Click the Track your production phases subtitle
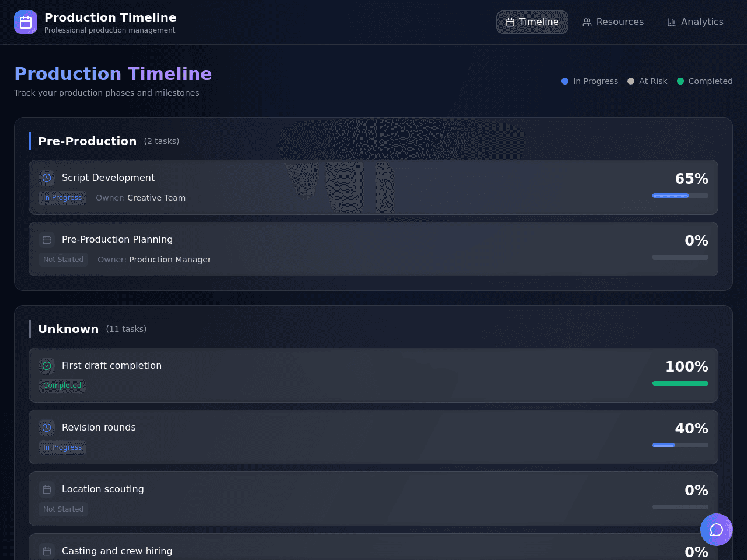 click(107, 93)
